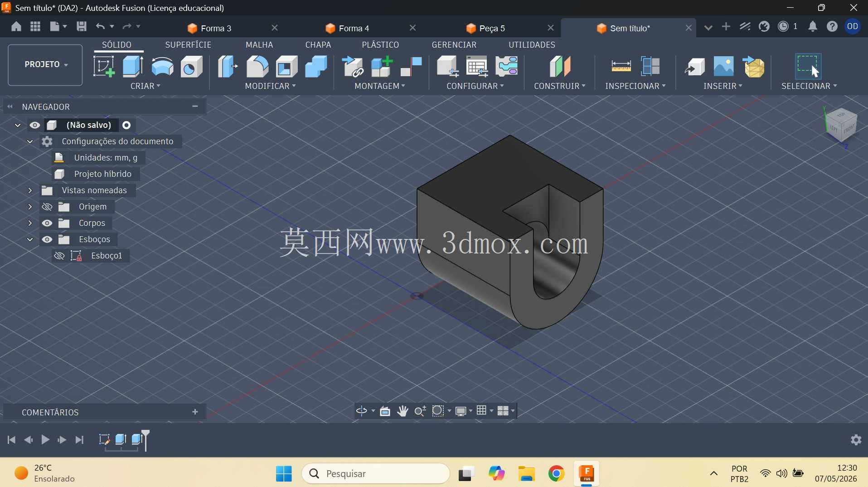Open the INSPECIONAR dropdown menu
Screen dimensions: 868x487
635,86
